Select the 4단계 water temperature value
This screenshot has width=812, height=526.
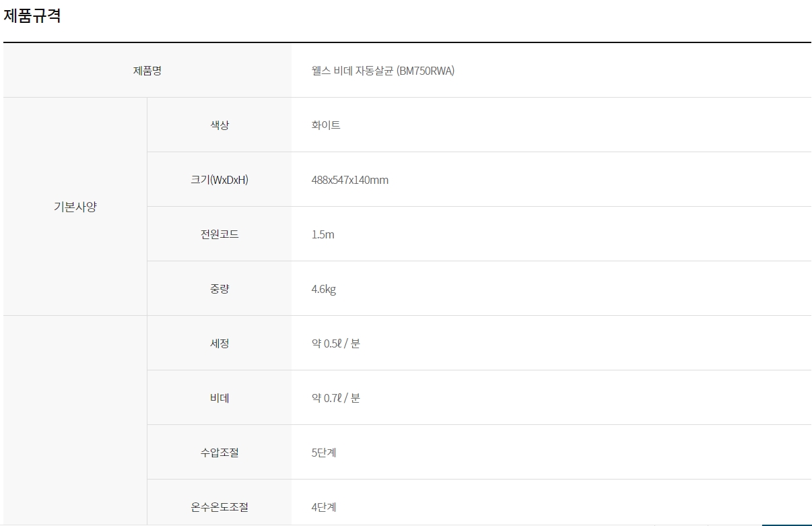click(x=324, y=507)
